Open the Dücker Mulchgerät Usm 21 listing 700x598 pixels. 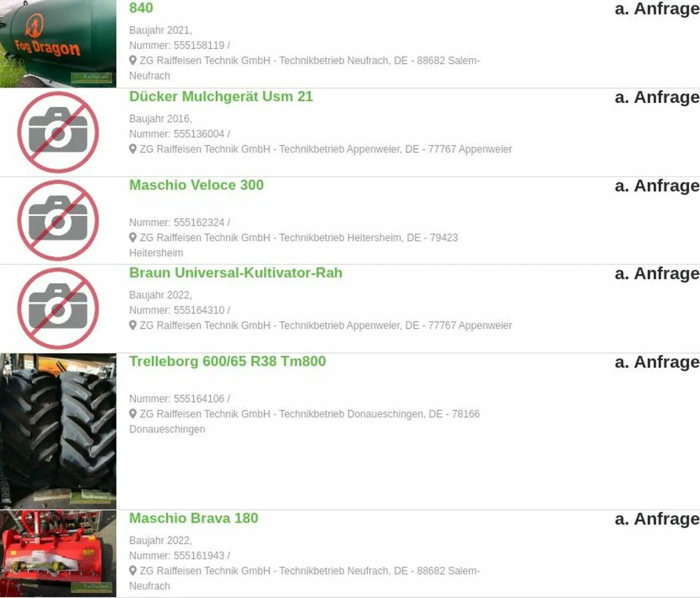(221, 96)
